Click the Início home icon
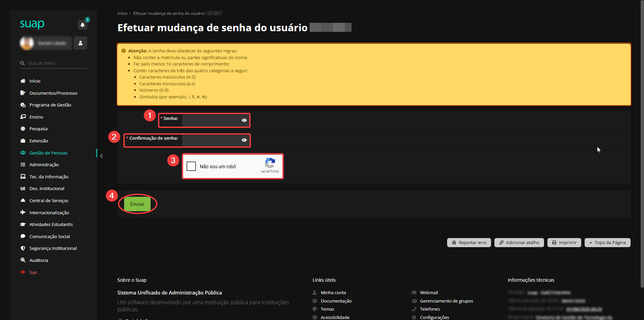Image resolution: width=644 pixels, height=320 pixels. click(x=23, y=81)
